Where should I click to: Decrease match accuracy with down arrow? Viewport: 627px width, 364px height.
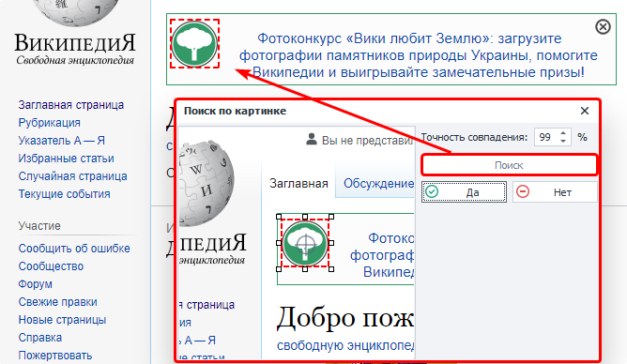tap(563, 141)
